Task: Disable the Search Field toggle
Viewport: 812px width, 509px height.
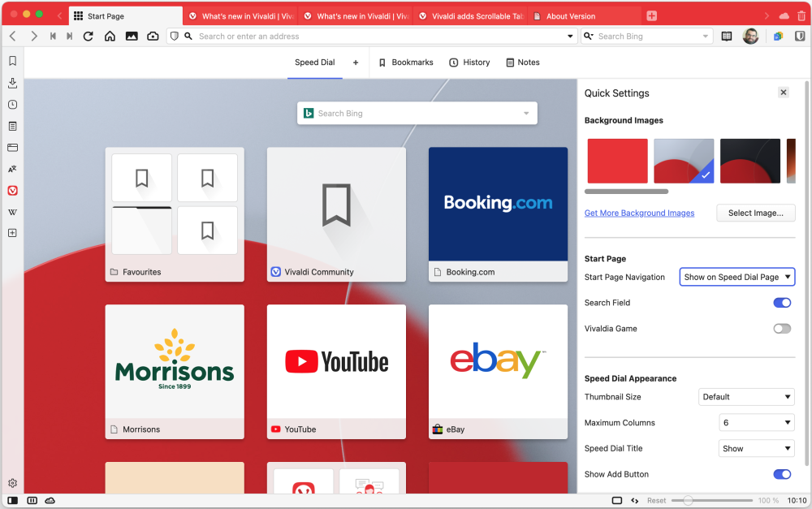Action: [781, 303]
